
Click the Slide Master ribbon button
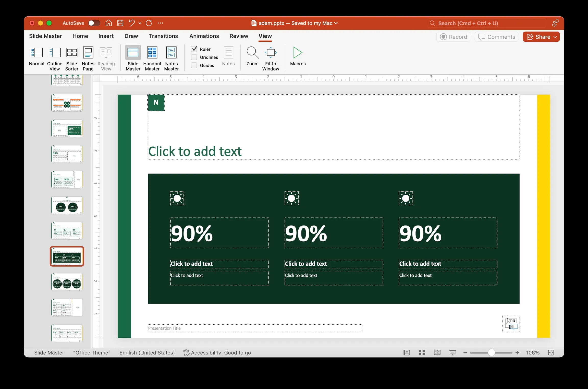point(133,58)
